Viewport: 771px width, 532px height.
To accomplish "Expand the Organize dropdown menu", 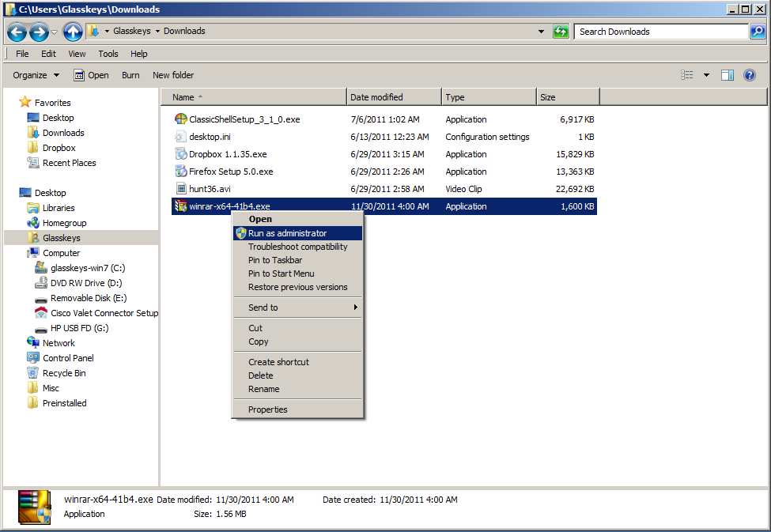I will [x=36, y=75].
